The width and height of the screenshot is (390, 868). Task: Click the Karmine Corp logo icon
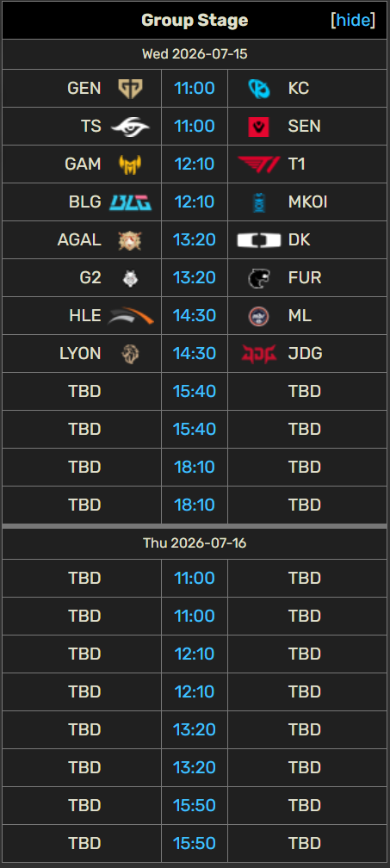258,88
